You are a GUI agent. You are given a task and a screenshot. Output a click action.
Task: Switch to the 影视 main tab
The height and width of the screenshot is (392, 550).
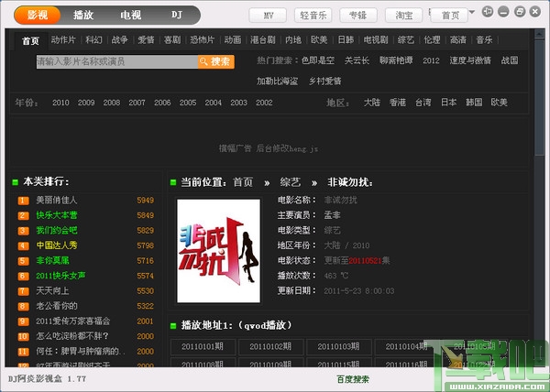click(38, 15)
